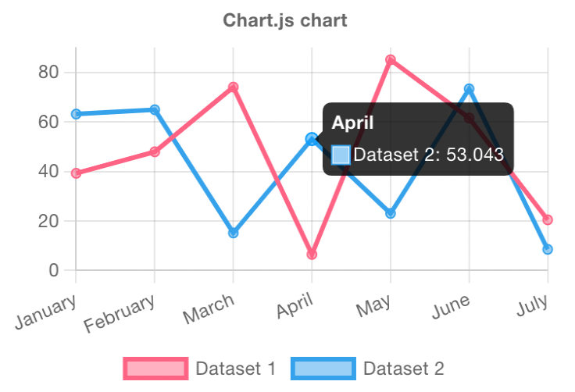Select Dataset 2 May data point

[x=391, y=213]
